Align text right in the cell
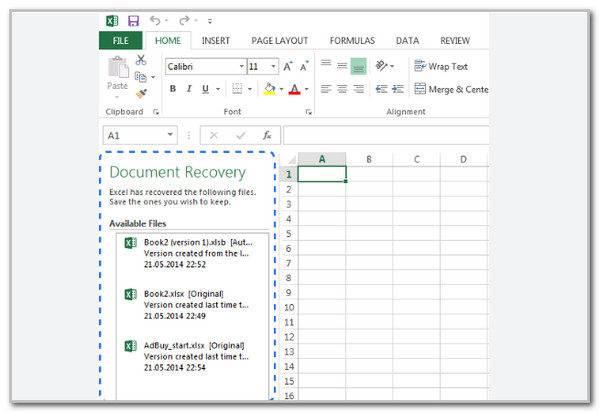Viewport: 600px width, 413px height. point(359,89)
